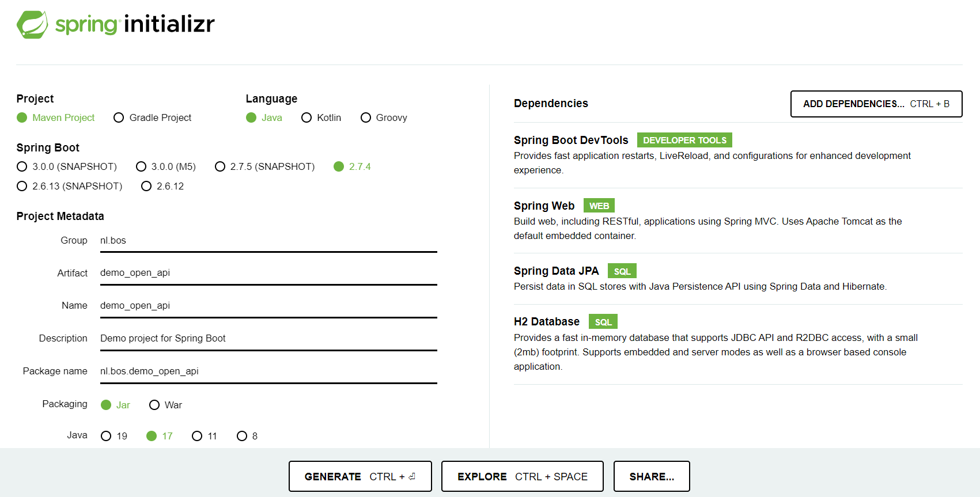Select Spring Boot 3.0.0 (M5)
This screenshot has height=497, width=980.
coord(141,167)
